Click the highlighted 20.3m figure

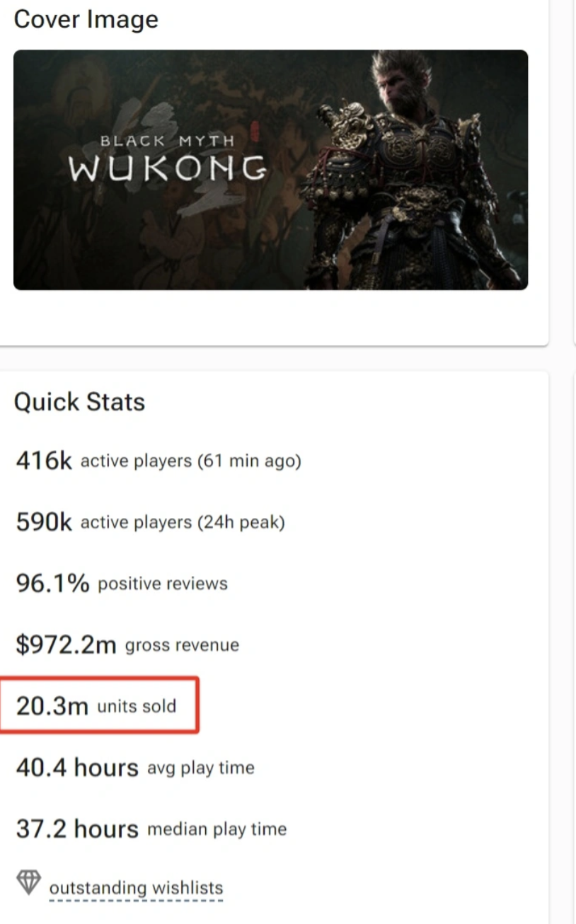[x=52, y=706]
